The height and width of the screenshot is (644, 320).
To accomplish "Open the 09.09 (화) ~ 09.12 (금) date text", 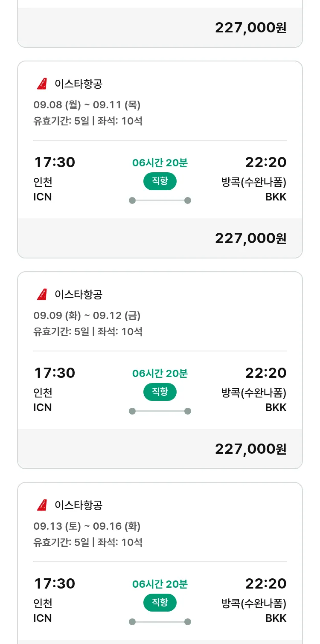I will coord(87,316).
